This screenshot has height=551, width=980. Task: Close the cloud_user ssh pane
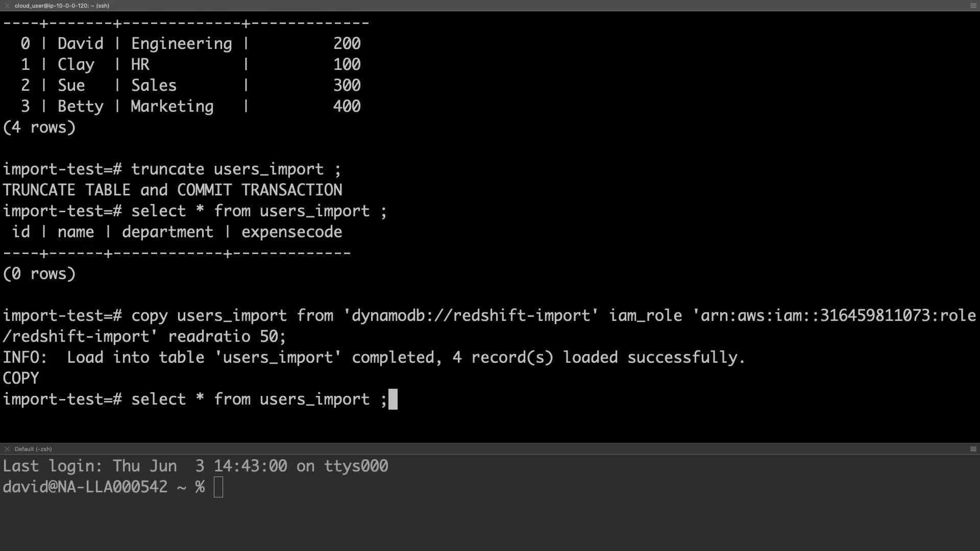[x=7, y=6]
